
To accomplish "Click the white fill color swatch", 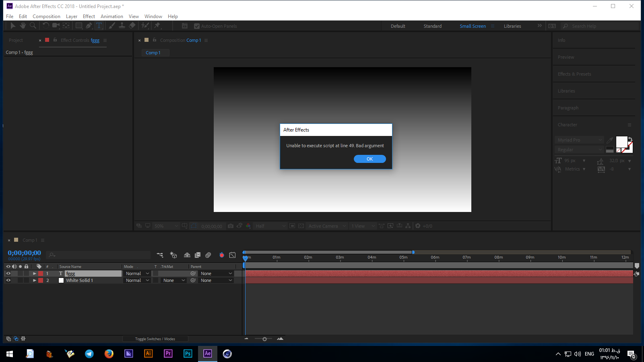I will pyautogui.click(x=621, y=142).
